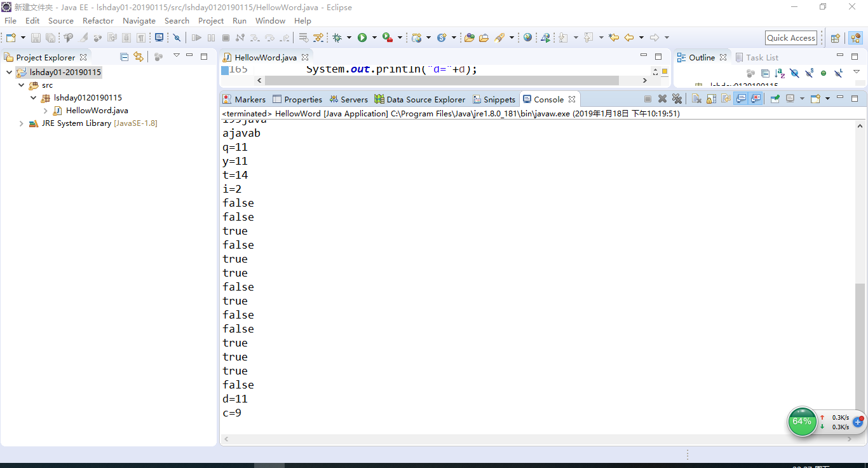Click Collapse All in Project Explorer
The height and width of the screenshot is (468, 868).
[x=125, y=57]
